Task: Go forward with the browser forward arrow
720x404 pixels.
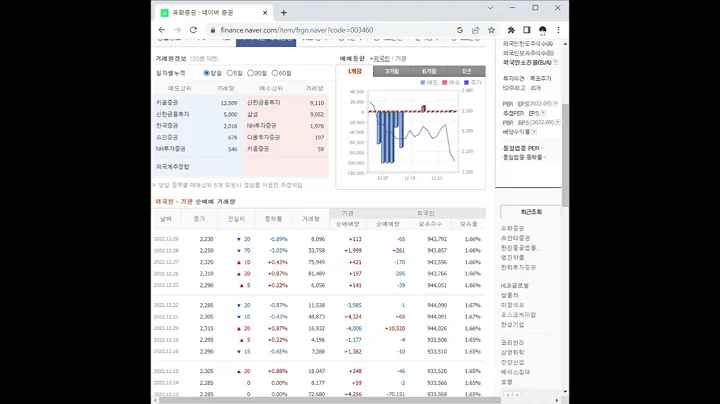Action: (177, 30)
